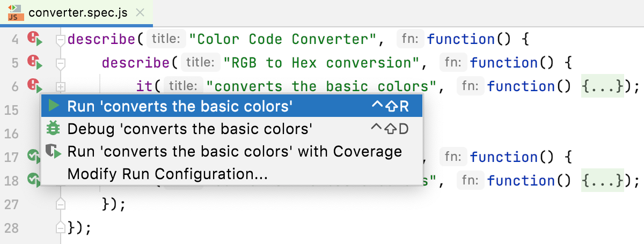Click the passed test gutter icon on line 18
The image size is (644, 244).
point(34,180)
